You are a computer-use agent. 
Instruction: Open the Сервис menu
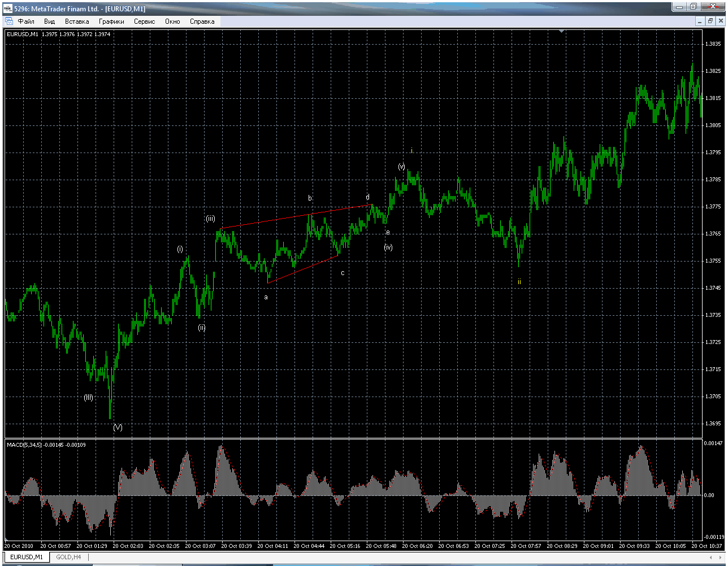click(145, 21)
